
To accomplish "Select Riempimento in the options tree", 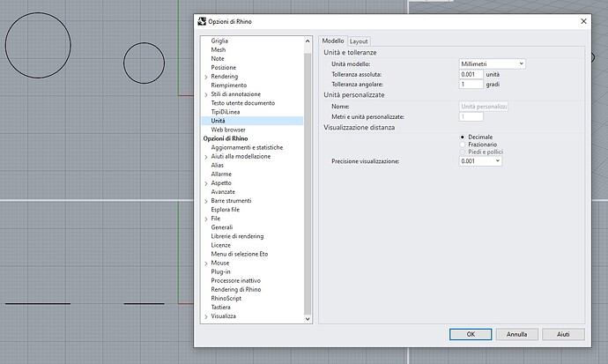I will click(x=229, y=85).
